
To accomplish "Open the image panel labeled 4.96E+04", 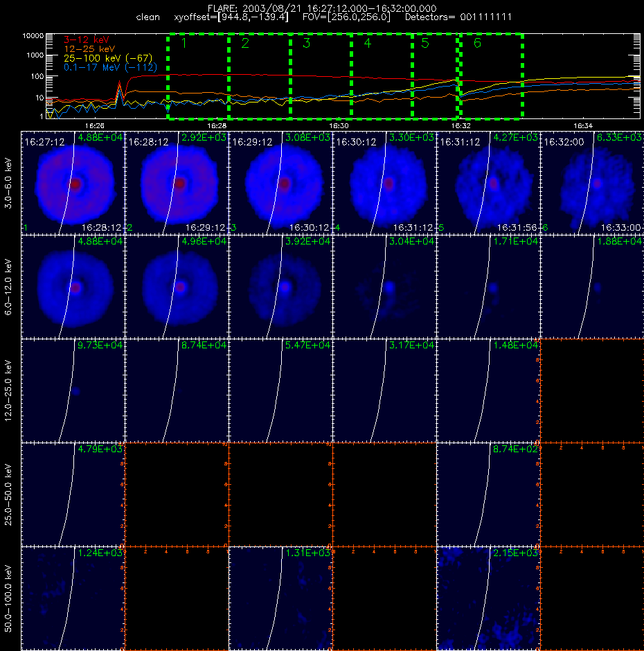I will coord(177,287).
